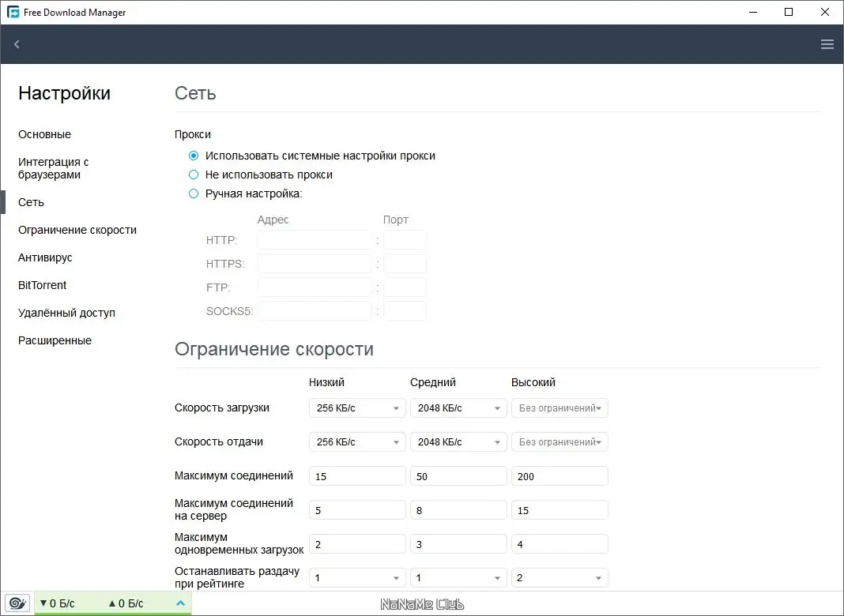Click SOCKS5 proxy port field

pos(405,311)
